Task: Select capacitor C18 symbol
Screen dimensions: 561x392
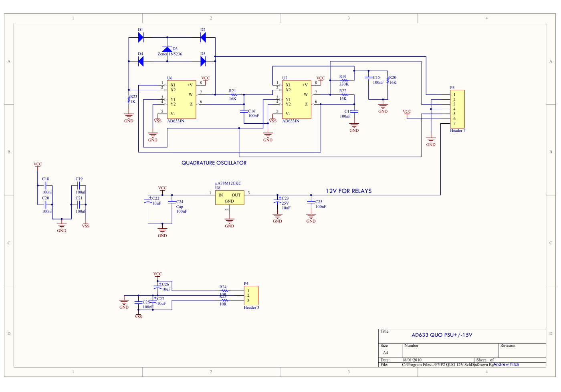Action: click(45, 186)
